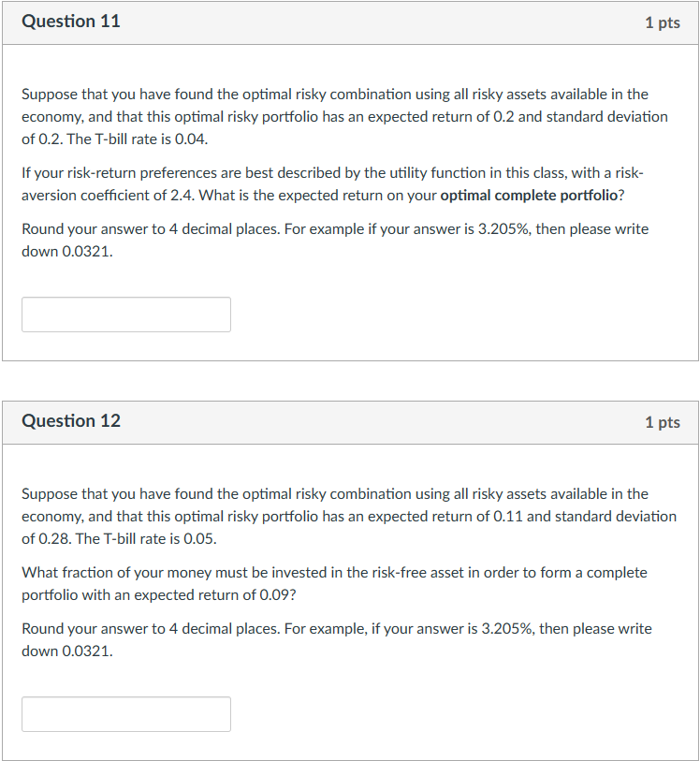Click inside the empty Question 11 answer box

click(x=125, y=314)
